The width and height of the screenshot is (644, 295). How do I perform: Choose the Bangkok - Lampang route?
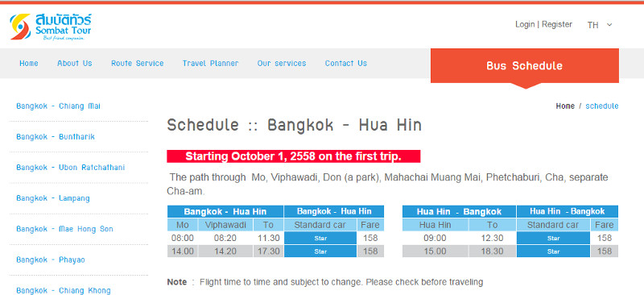(53, 198)
